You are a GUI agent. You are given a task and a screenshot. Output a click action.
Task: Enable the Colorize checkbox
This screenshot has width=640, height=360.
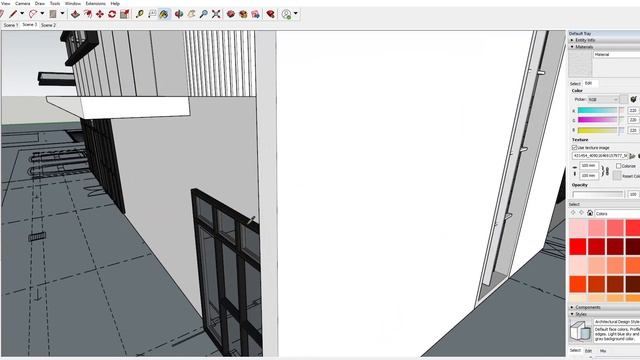[618, 166]
